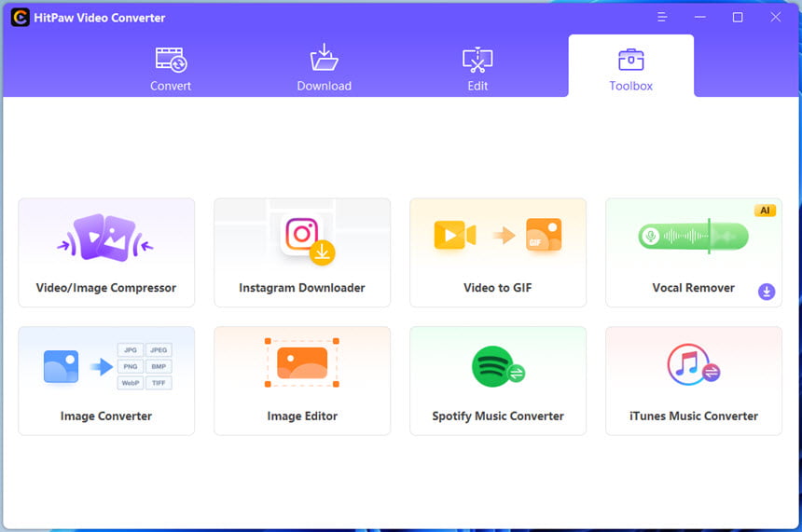Open the Video to GIF tool
Screen dimensions: 802x532
click(498, 252)
